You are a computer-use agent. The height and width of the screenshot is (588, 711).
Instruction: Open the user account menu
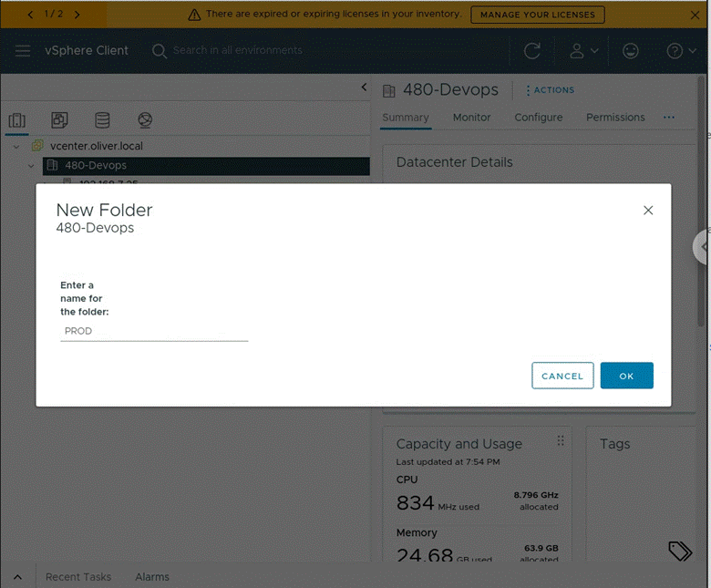(x=584, y=51)
